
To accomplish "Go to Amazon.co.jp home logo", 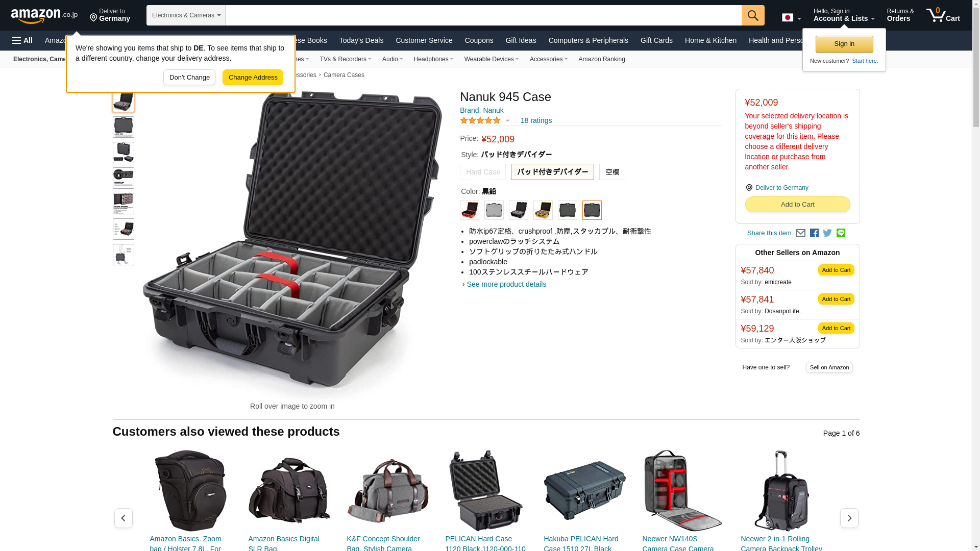I will click(44, 16).
